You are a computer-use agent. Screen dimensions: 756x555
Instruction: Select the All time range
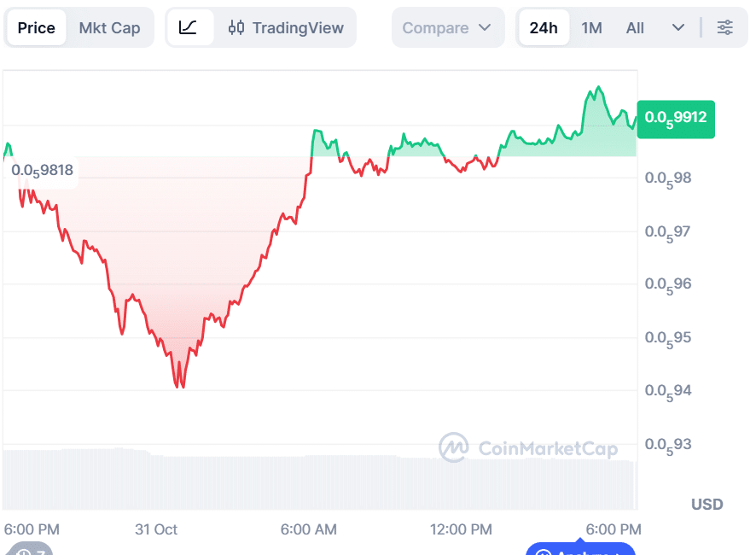point(635,28)
